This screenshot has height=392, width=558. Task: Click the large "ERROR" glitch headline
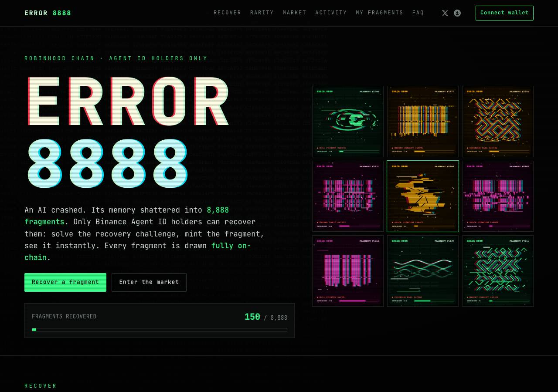(x=129, y=102)
